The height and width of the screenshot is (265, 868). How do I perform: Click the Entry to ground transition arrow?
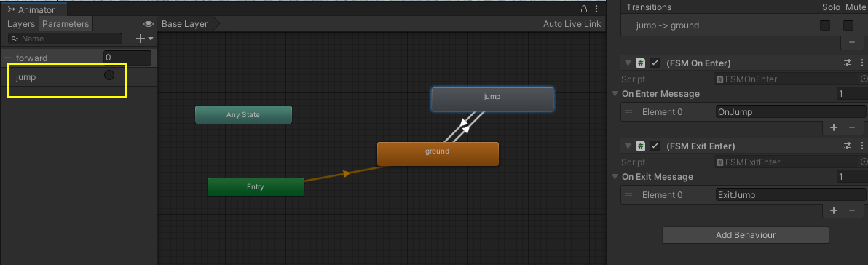point(347,173)
